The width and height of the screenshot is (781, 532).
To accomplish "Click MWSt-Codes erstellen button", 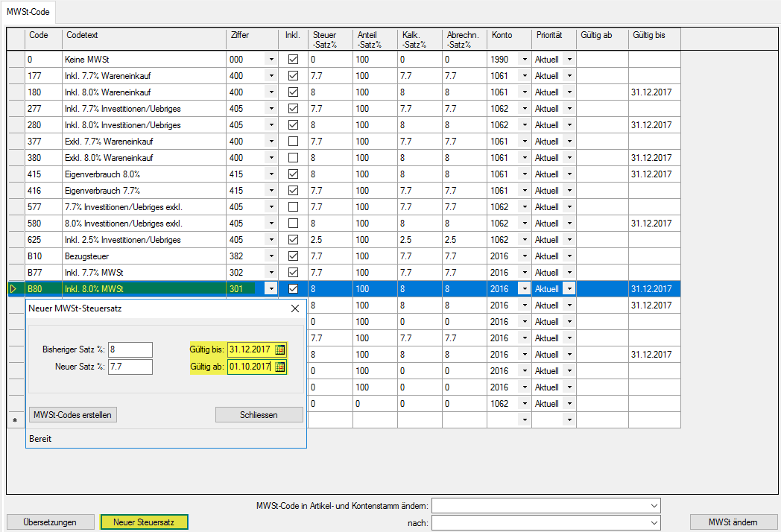I will pos(73,414).
